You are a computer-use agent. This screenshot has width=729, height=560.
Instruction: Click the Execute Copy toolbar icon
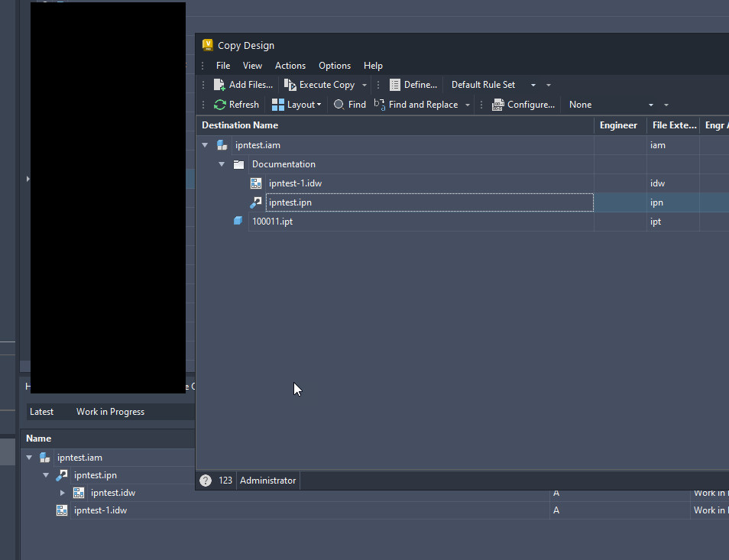click(290, 84)
